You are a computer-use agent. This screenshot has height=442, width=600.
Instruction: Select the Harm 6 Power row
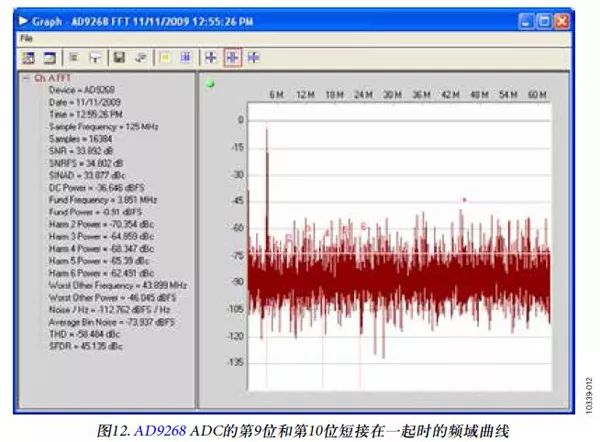point(101,273)
